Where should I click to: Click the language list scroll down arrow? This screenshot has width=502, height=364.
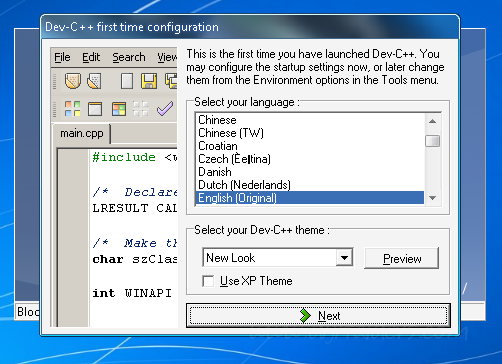(x=433, y=198)
